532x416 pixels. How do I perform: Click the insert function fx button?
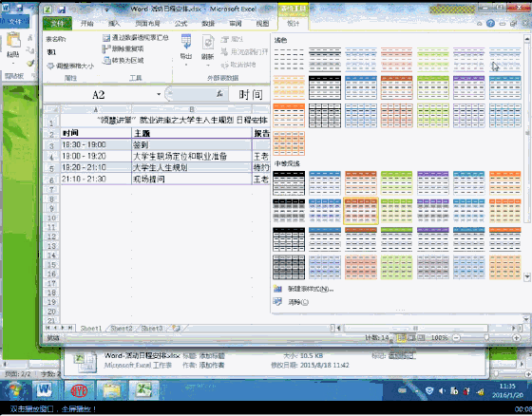coord(219,94)
